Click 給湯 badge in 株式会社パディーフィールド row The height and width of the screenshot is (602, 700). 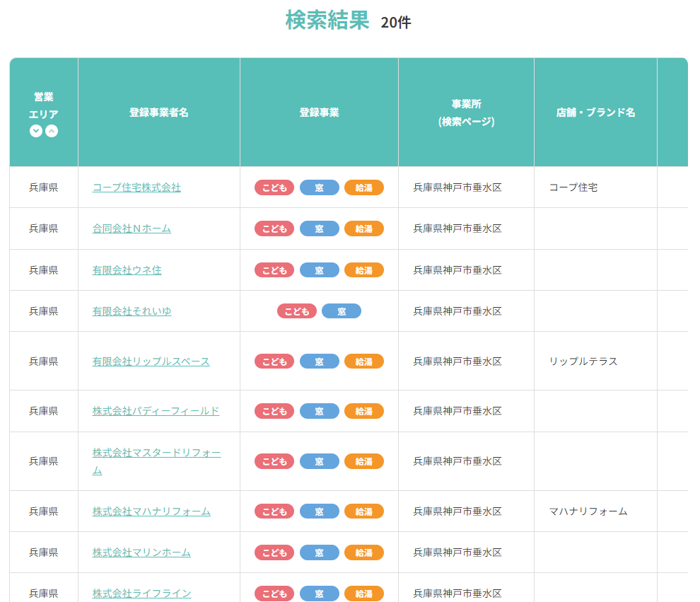tap(364, 411)
